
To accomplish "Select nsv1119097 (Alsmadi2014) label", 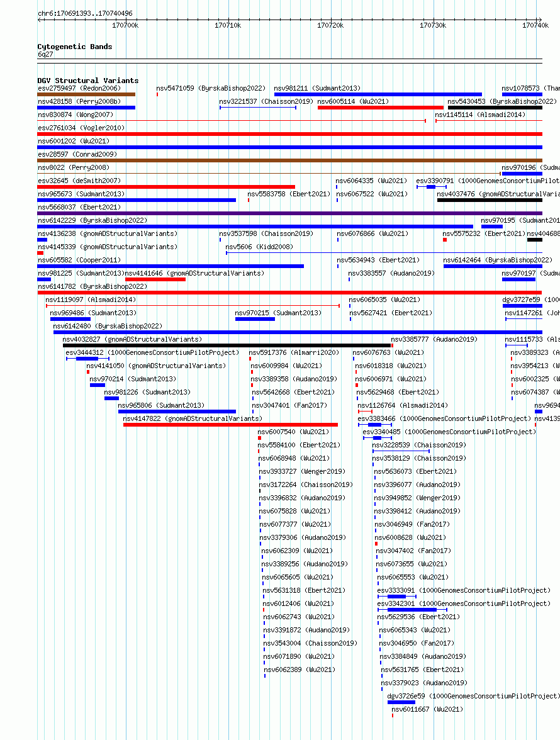I will click(x=91, y=300).
